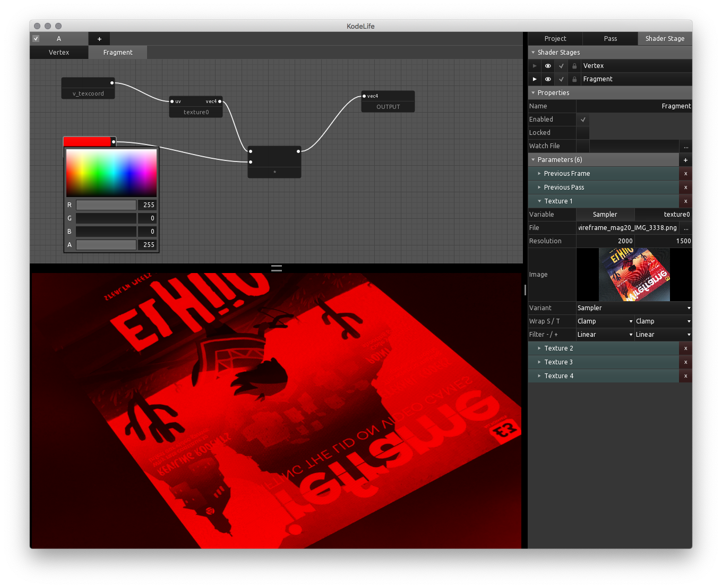Remove the Previous Pass parameter
722x588 pixels.
pyautogui.click(x=685, y=188)
